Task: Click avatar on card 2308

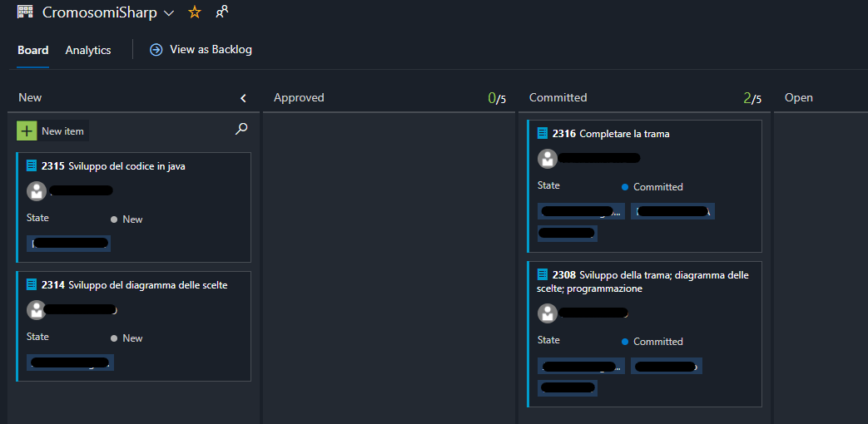Action: tap(548, 313)
